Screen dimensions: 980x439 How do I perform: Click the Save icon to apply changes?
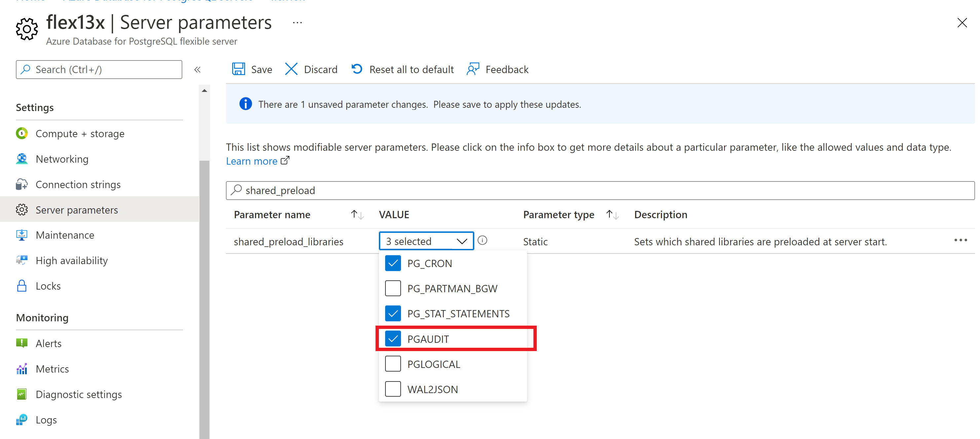pos(239,69)
